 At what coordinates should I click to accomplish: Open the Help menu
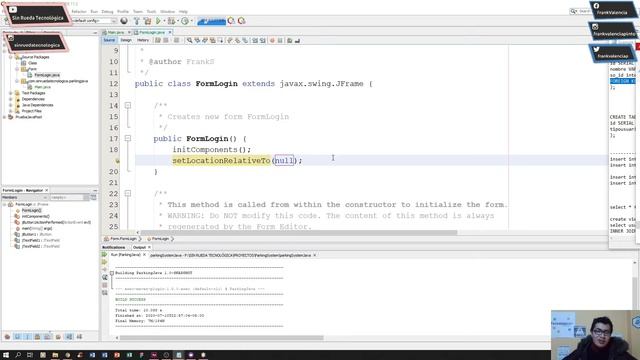(183, 11)
